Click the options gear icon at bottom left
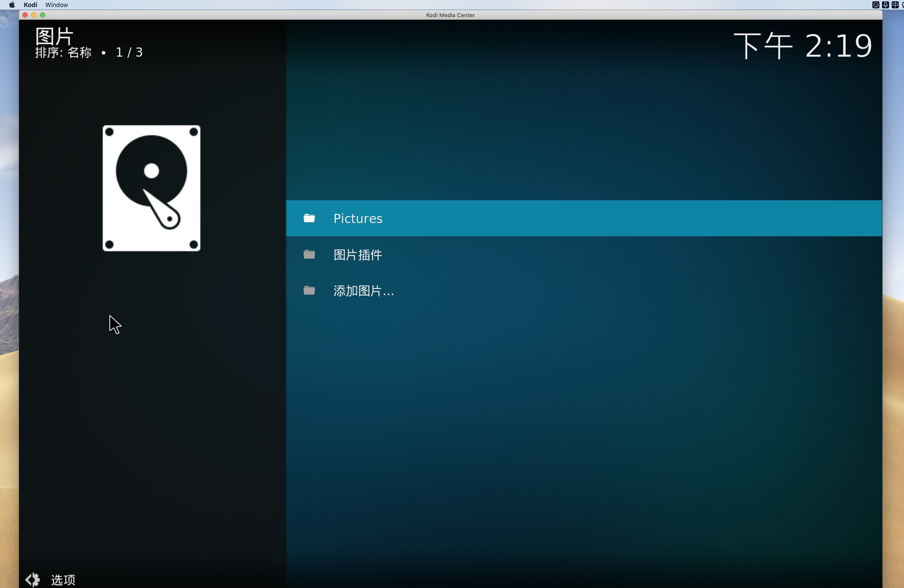 point(33,579)
